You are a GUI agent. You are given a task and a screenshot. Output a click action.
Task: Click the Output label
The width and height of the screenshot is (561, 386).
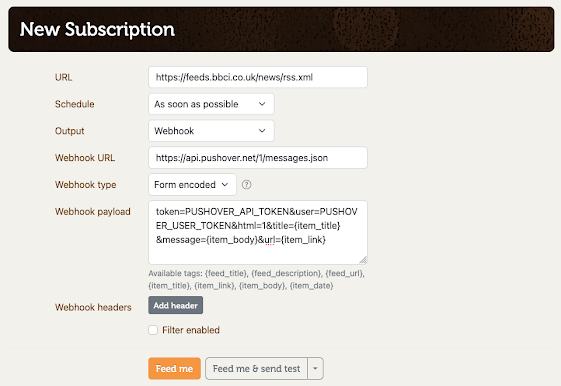(69, 131)
